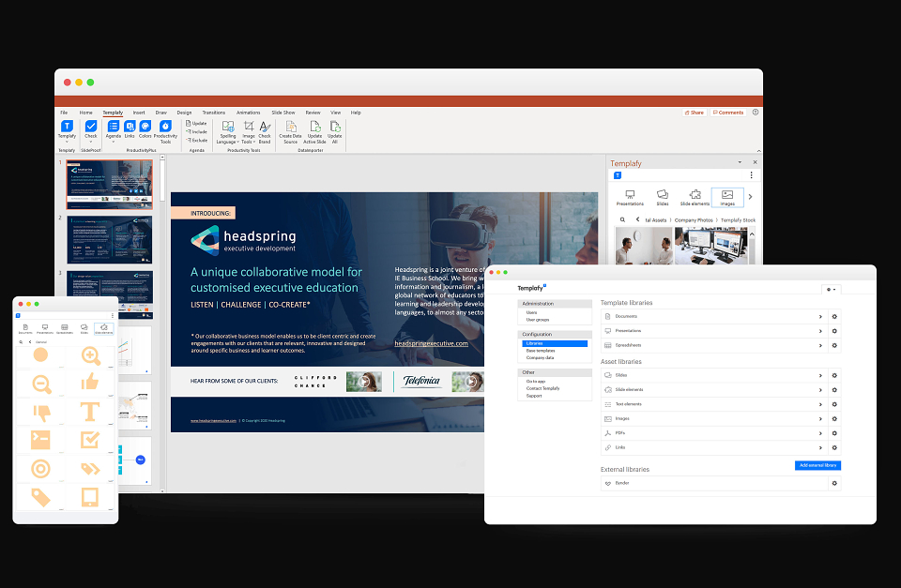Click the headspringexecutive.com link on the slide

pyautogui.click(x=431, y=343)
